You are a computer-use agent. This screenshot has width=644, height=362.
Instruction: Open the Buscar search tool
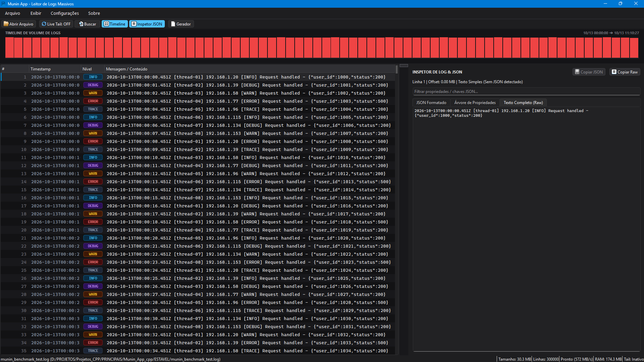tap(88, 24)
